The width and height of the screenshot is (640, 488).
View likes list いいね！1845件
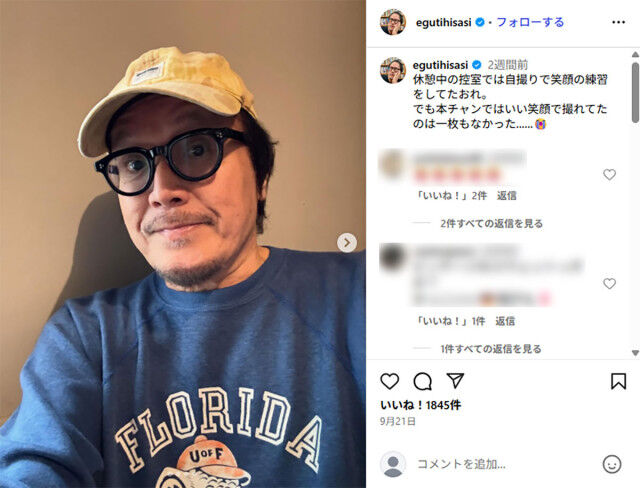click(420, 405)
